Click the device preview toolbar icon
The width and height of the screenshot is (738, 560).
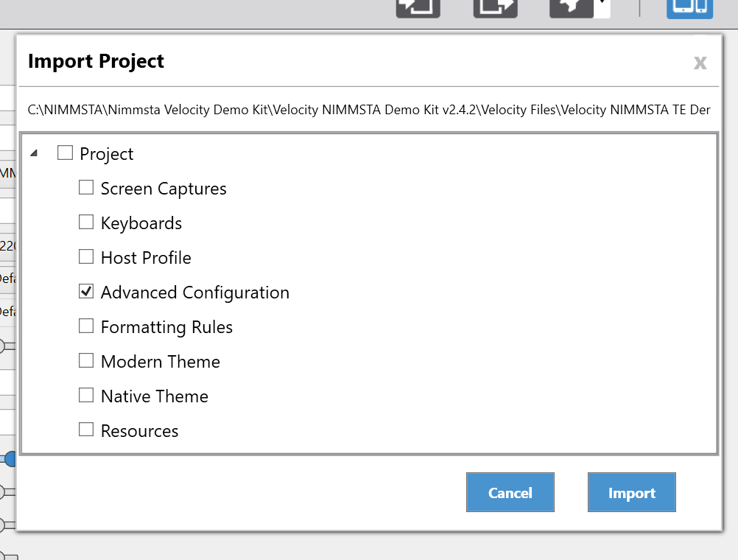689,8
